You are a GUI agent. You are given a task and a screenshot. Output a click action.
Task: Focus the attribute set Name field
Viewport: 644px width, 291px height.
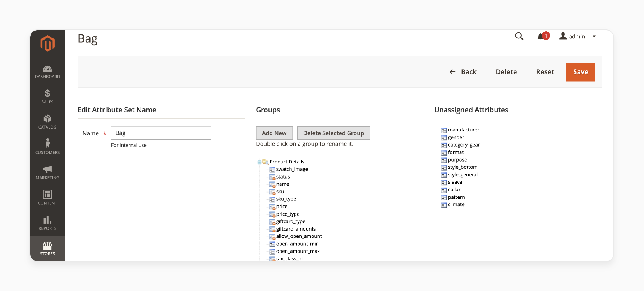(x=161, y=133)
